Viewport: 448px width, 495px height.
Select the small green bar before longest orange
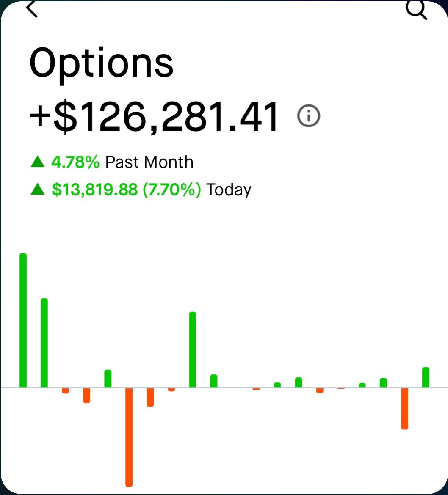click(108, 379)
